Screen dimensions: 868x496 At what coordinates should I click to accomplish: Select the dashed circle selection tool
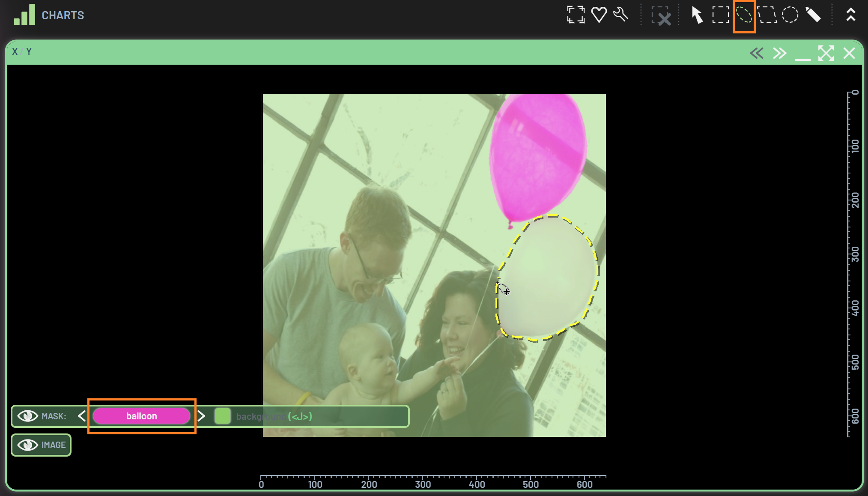(x=790, y=15)
